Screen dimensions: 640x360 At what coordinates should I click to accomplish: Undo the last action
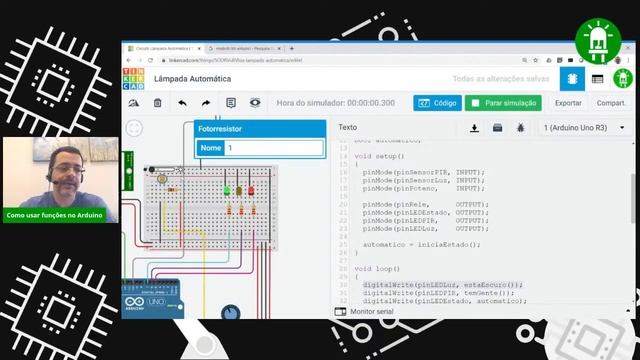coord(182,103)
